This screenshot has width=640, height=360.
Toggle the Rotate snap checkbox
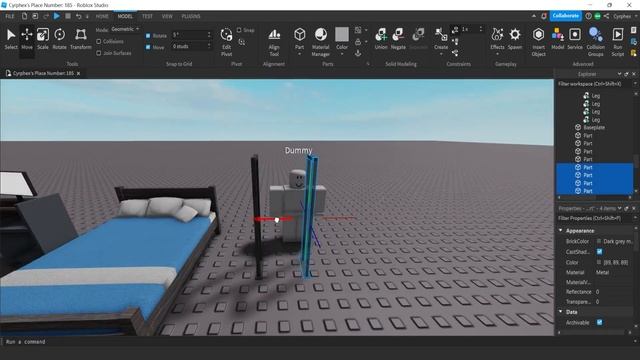148,36
